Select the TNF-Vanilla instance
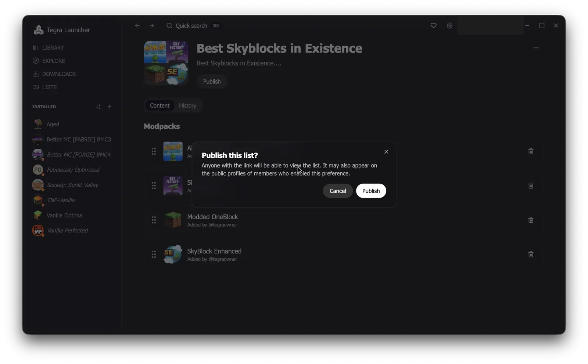This screenshot has height=364, width=588. 73,200
